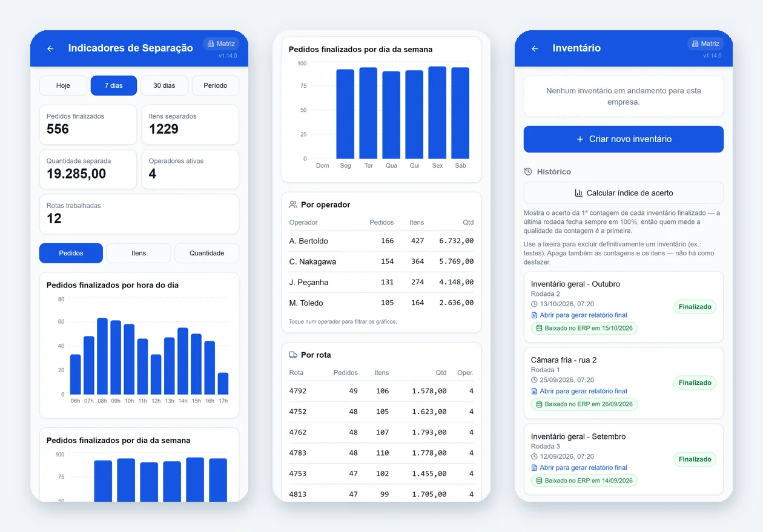763x532 pixels.
Task: Click the Por operador people icon
Action: tap(293, 205)
